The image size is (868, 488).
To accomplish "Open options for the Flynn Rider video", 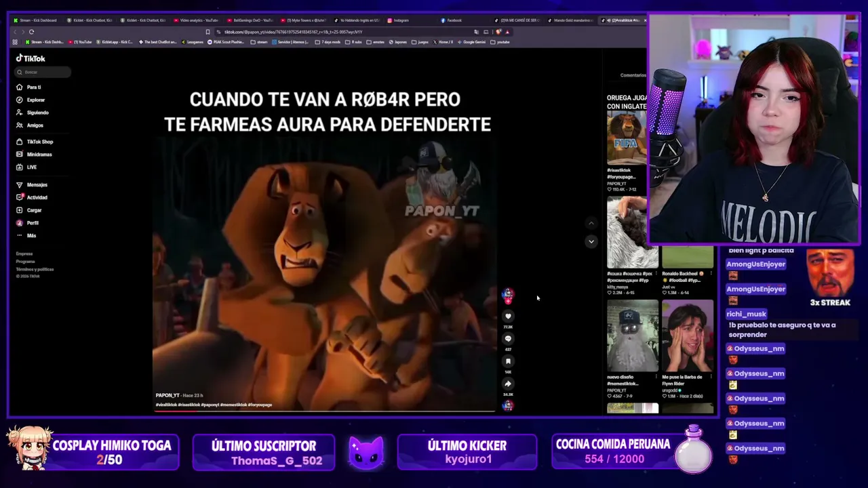I will point(711,377).
